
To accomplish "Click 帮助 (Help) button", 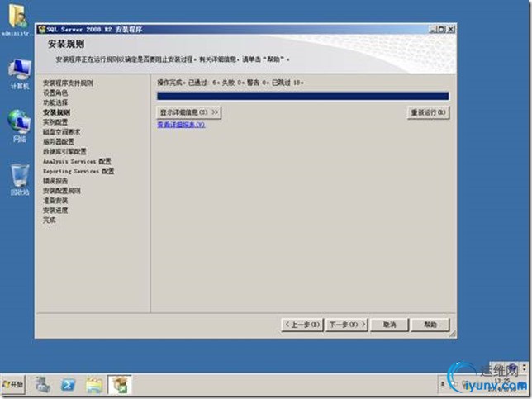I will tap(430, 325).
